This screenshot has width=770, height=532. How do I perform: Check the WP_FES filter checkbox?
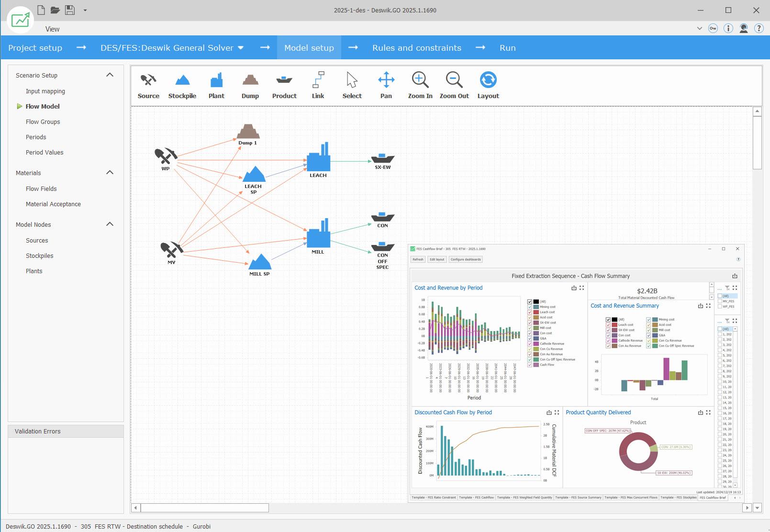point(720,307)
